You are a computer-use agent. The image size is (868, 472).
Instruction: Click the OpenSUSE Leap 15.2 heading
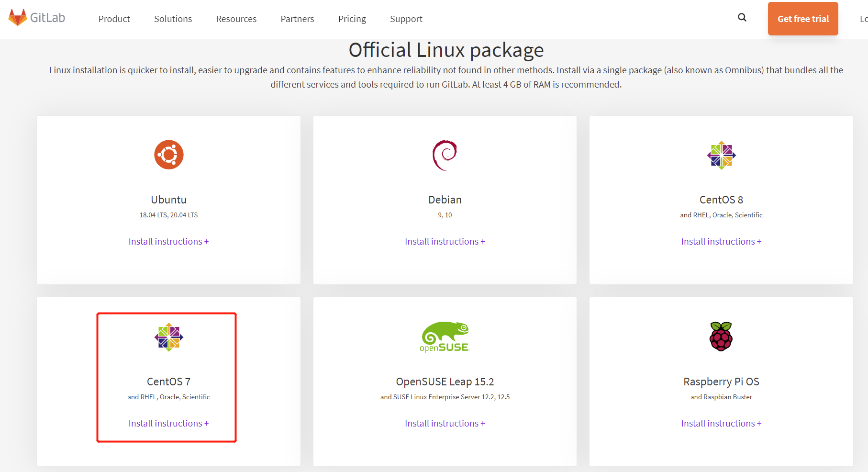tap(445, 382)
